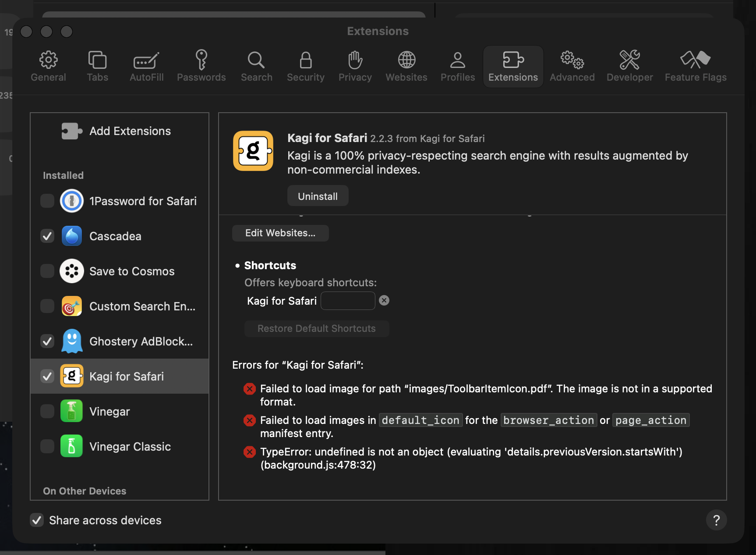Viewport: 756px width, 555px height.
Task: Click the On Other Devices heading
Action: (85, 491)
